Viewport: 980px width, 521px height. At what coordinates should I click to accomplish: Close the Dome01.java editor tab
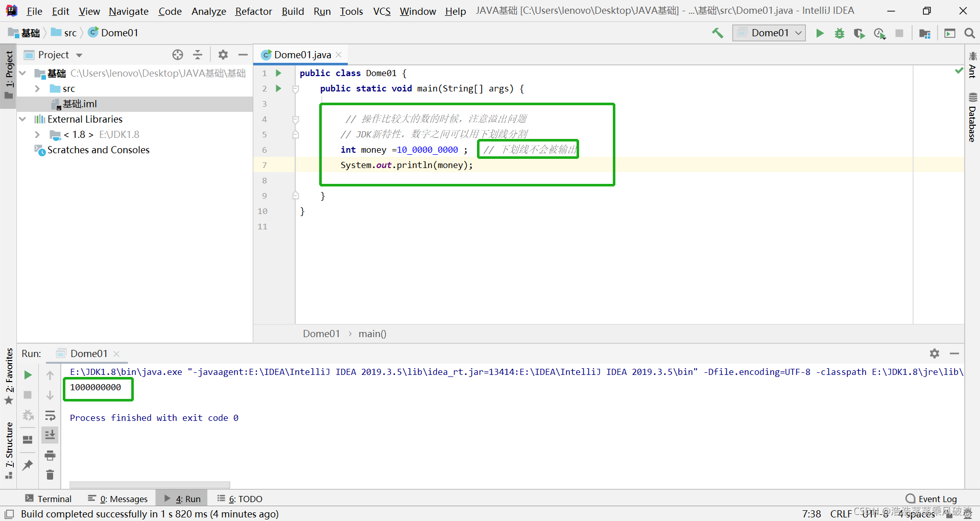coord(339,55)
